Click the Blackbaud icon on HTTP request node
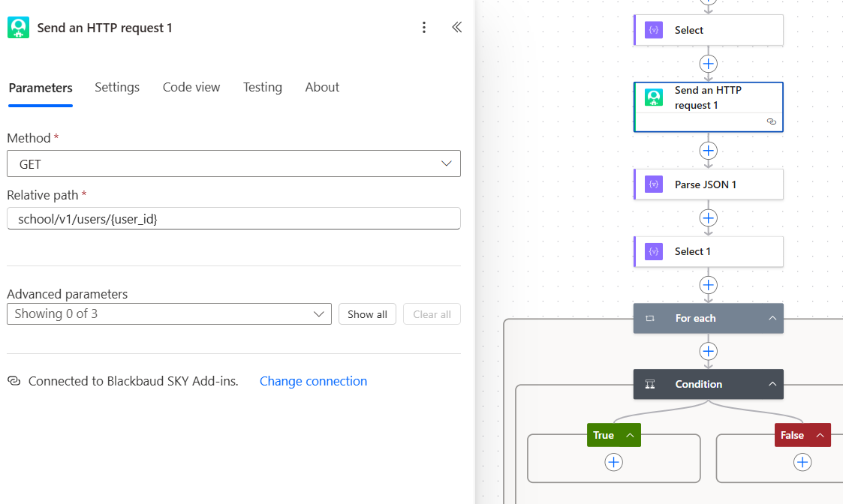 coord(654,97)
